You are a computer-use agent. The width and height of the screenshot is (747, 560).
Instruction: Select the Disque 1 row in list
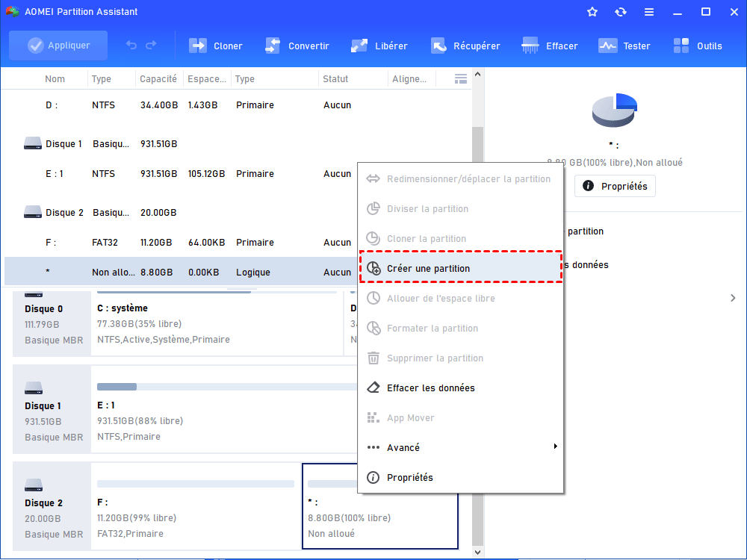point(236,144)
